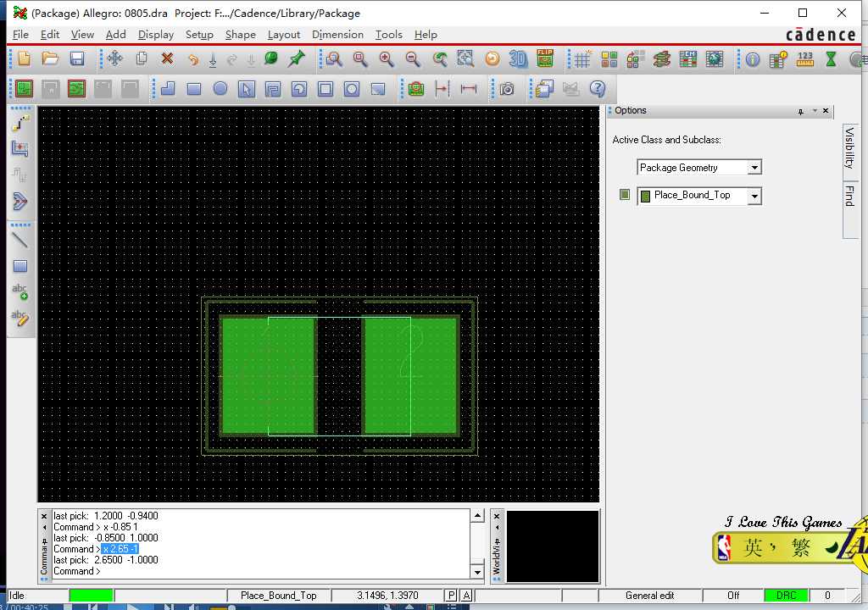
Task: Click the Off status field
Action: (733, 596)
